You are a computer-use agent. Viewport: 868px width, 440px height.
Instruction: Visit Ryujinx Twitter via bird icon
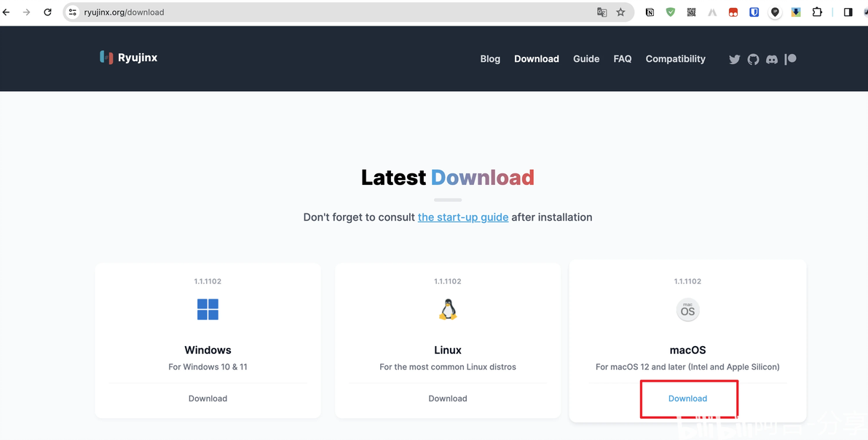735,59
